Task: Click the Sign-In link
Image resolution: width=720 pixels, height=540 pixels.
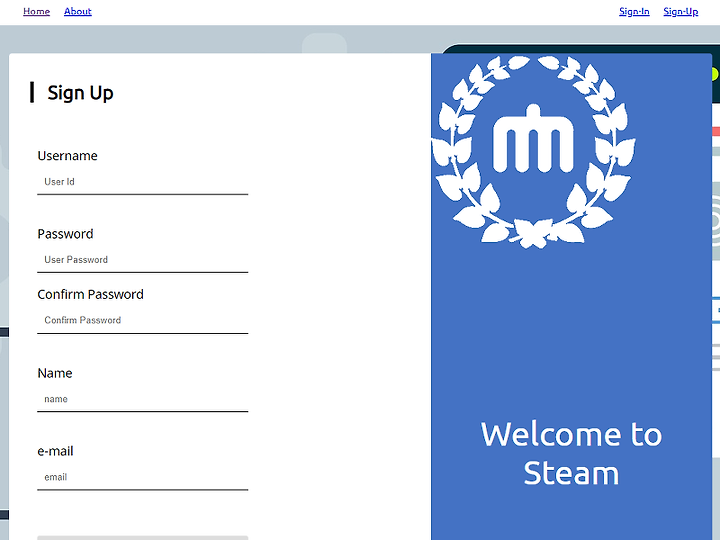Action: 634,11
